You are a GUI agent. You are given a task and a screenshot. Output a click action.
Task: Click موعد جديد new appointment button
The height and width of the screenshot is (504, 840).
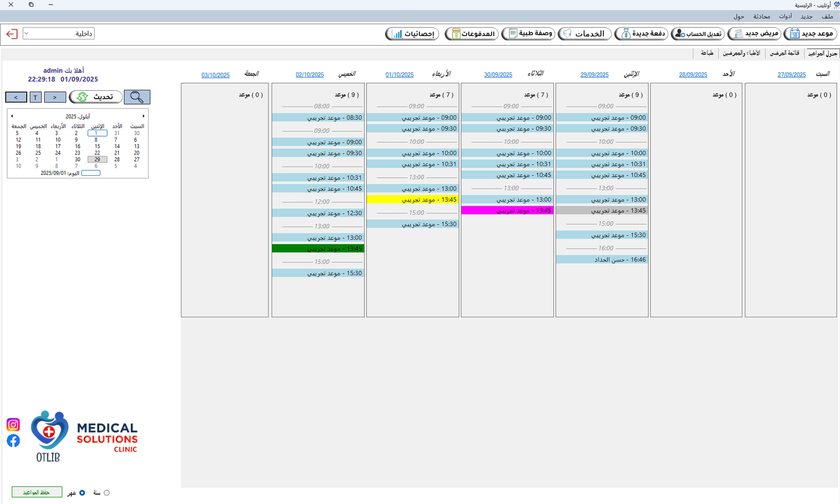(810, 34)
